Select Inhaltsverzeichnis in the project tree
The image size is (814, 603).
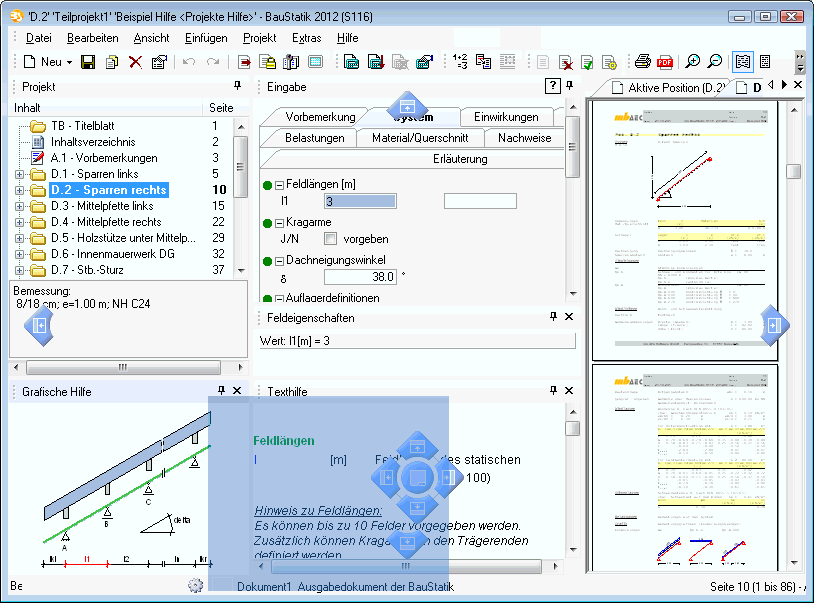(93, 142)
